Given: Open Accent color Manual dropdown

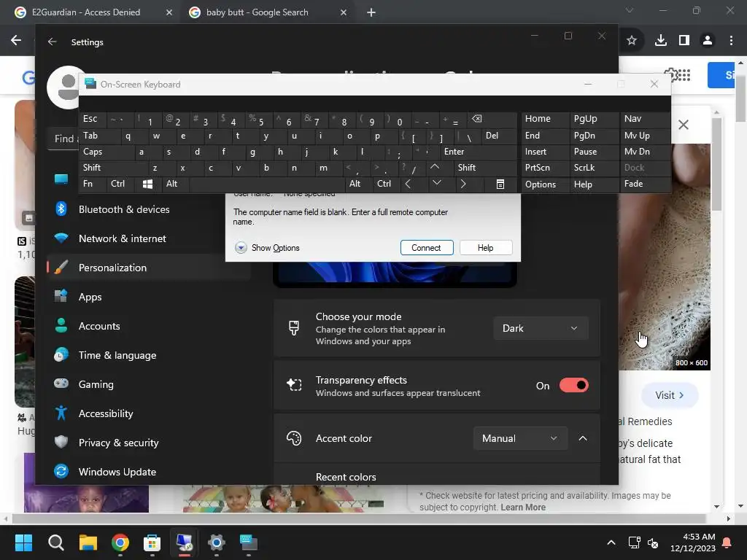Looking at the screenshot, I should 520,438.
